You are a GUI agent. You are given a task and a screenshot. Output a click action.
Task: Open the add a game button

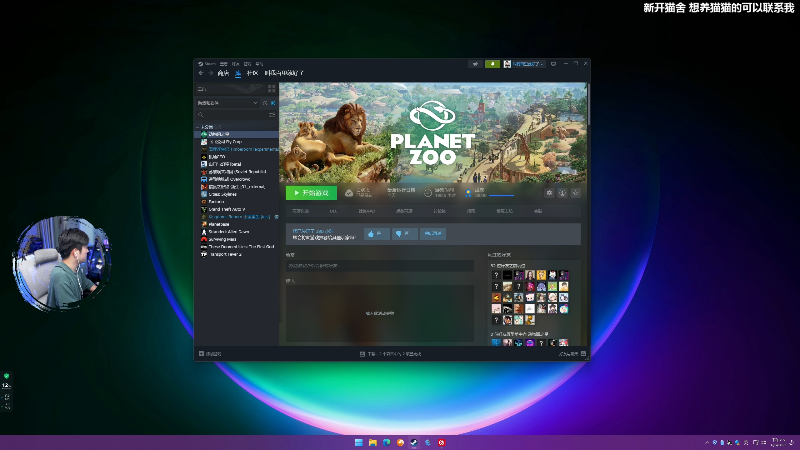point(210,354)
